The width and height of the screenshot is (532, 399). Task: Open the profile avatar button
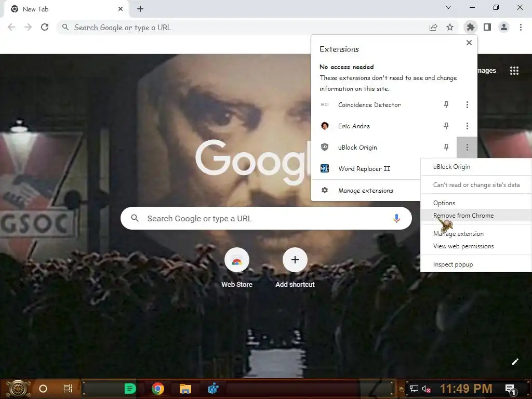click(504, 27)
